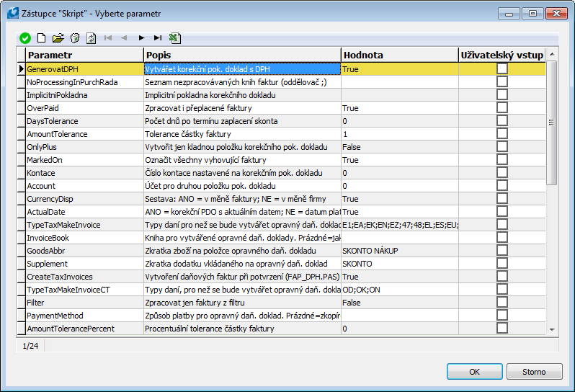This screenshot has width=575, height=392.
Task: Click the scrollbar down arrow
Action: pos(552,329)
